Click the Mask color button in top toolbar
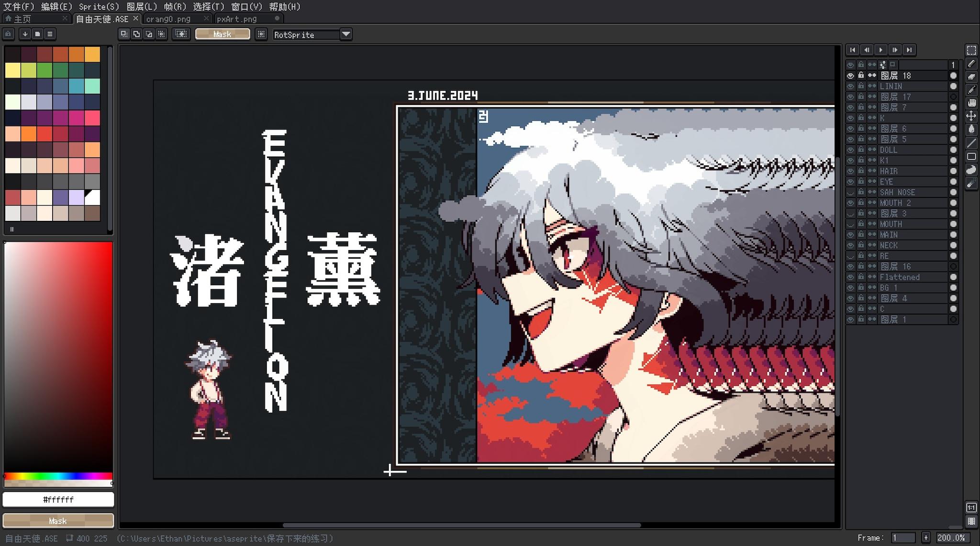This screenshot has height=546, width=980. 223,34
